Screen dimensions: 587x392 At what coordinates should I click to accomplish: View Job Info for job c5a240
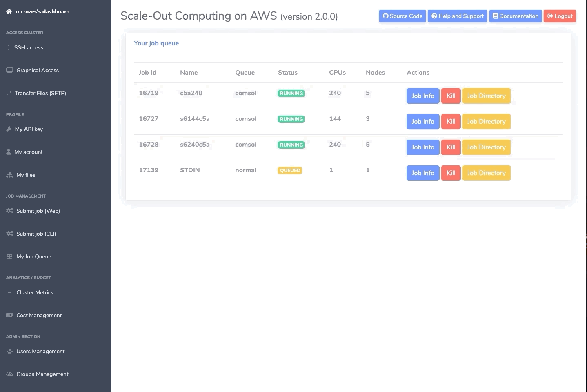pos(422,96)
